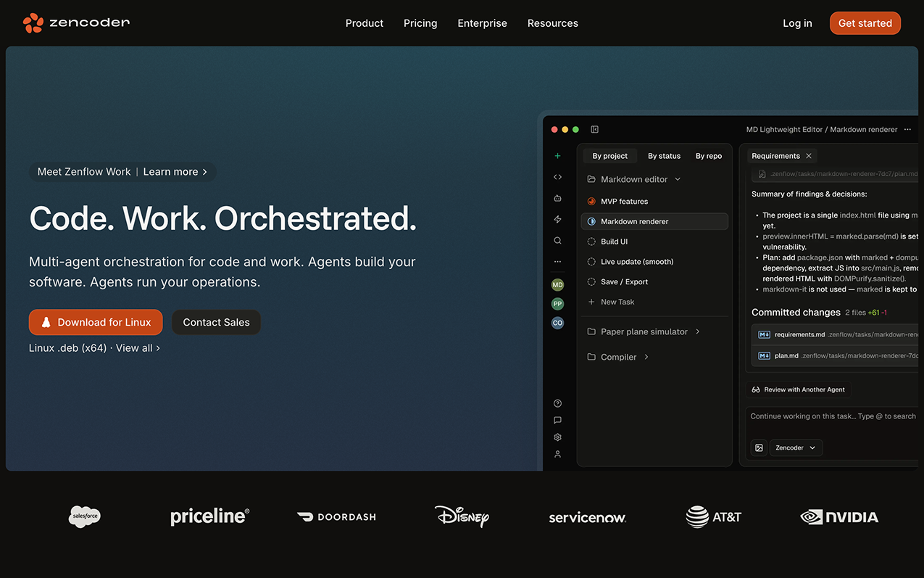Click the New Task row
This screenshot has width=924, height=578.
(x=654, y=302)
